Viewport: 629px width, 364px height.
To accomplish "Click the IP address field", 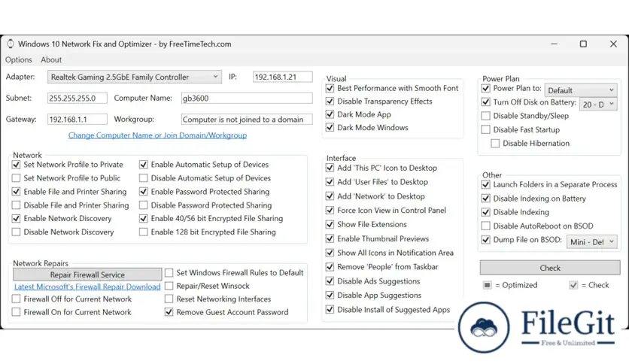I will pos(282,77).
